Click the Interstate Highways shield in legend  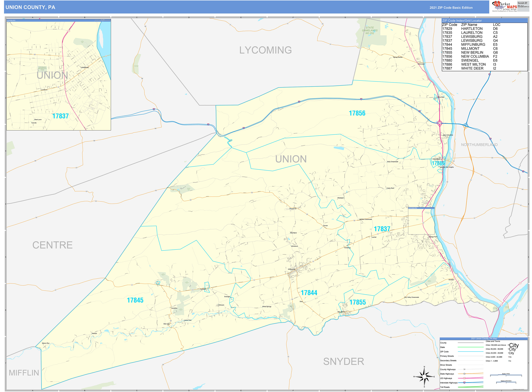464,383
